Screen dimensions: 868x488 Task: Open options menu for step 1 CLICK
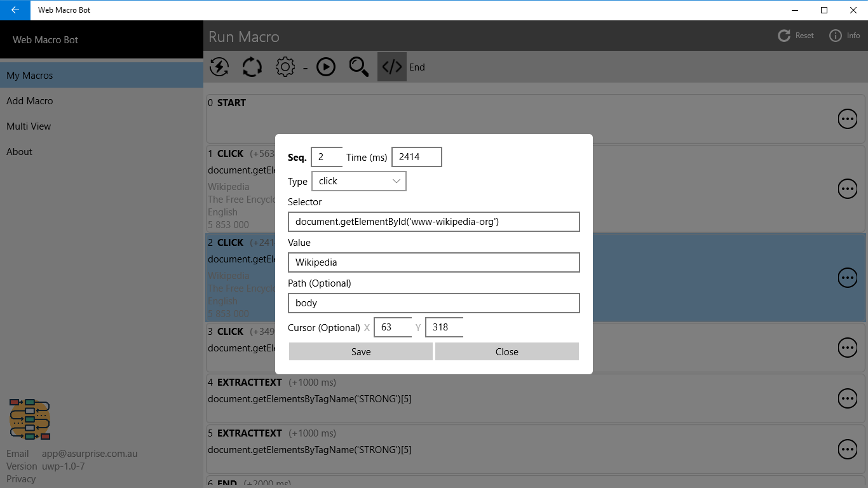coord(848,189)
